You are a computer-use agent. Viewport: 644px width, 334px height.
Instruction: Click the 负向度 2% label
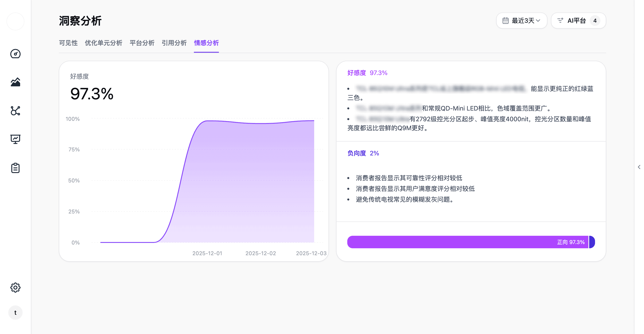click(x=362, y=153)
